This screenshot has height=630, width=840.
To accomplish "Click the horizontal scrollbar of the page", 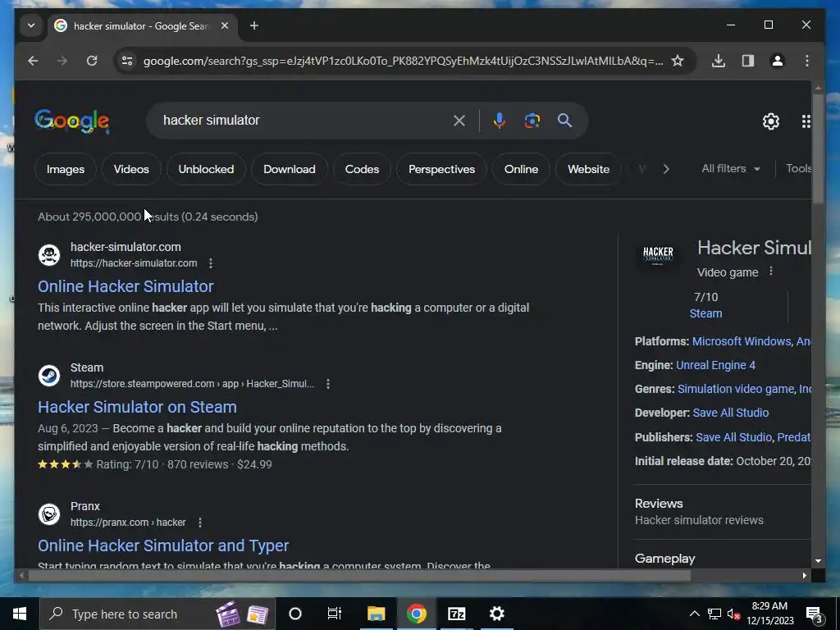I will tap(359, 576).
